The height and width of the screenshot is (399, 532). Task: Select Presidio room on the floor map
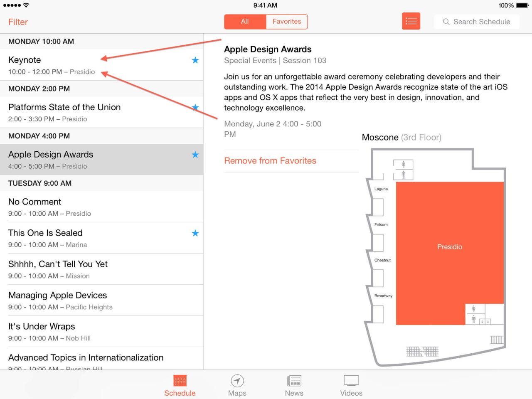[x=450, y=247]
